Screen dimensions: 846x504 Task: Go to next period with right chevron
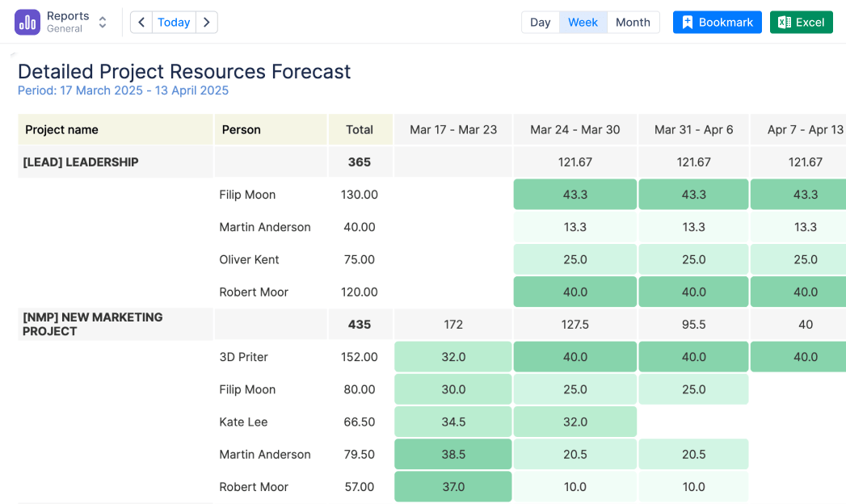(207, 22)
